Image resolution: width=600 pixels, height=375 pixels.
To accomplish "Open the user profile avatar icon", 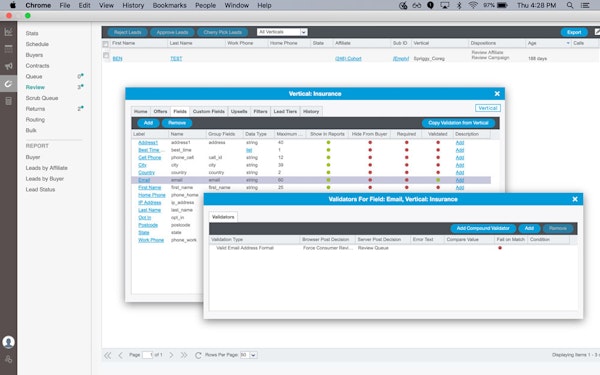I will coord(8,342).
